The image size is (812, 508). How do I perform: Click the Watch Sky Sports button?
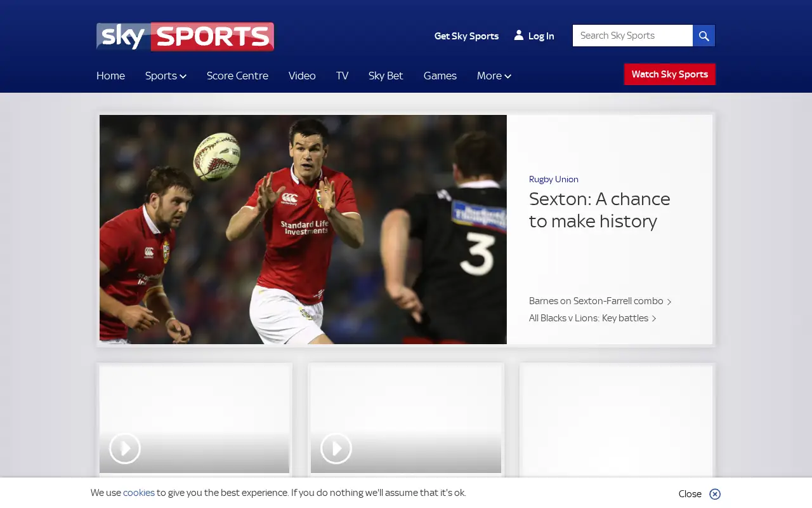(670, 74)
